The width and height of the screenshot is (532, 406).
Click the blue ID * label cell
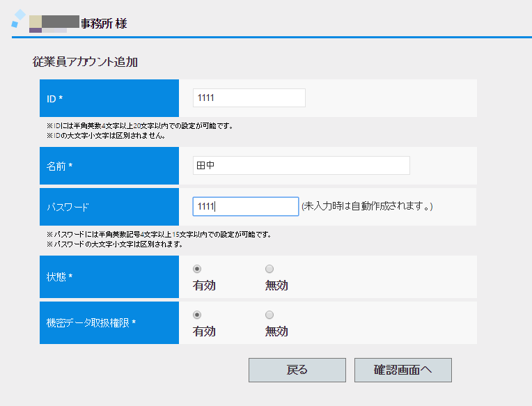click(x=109, y=98)
